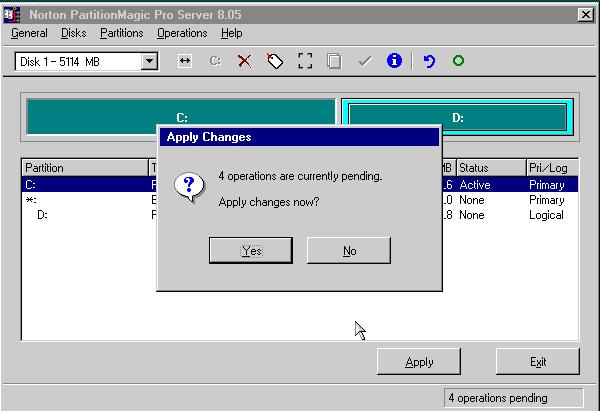Click the dashed-square Format partition icon

click(x=305, y=61)
